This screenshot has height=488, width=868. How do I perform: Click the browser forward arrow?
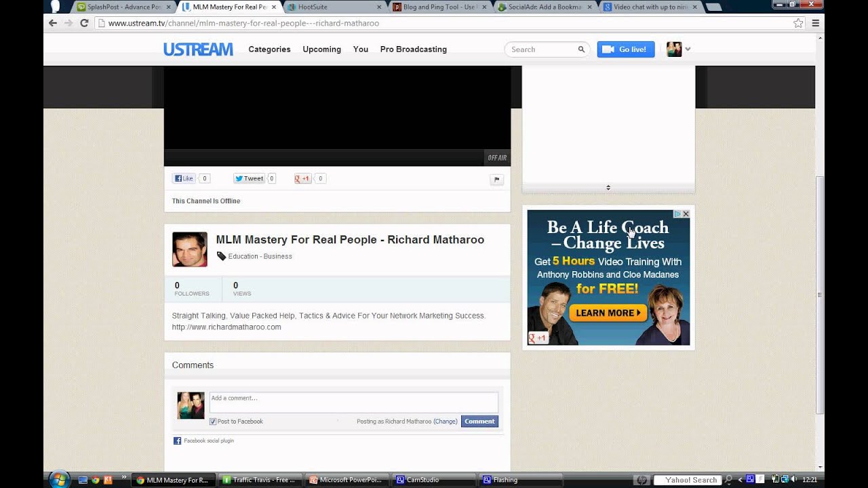click(x=68, y=22)
